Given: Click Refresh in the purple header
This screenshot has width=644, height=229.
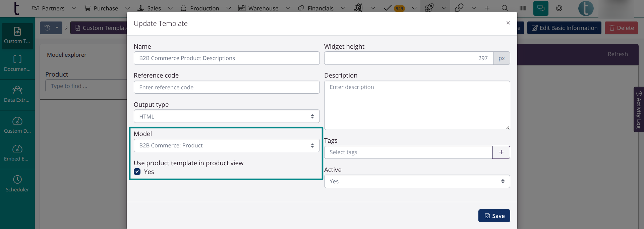Looking at the screenshot, I should 618,54.
